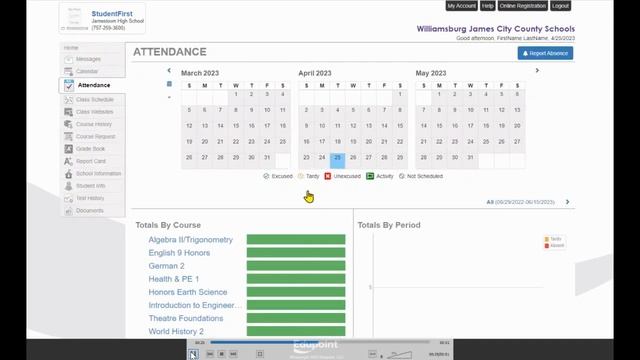The width and height of the screenshot is (640, 360).
Task: Click the All date range link
Action: 520,202
